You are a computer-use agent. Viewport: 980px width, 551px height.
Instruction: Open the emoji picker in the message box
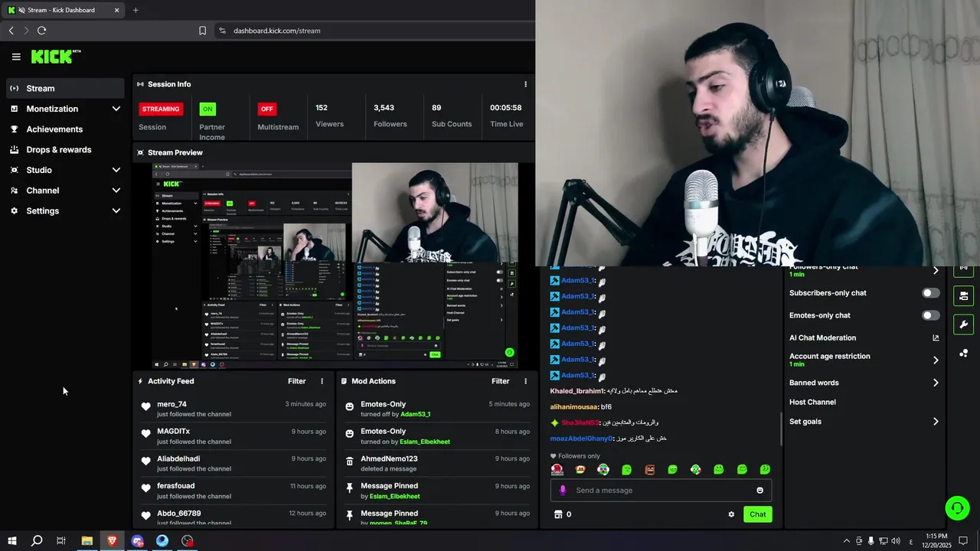pos(759,491)
